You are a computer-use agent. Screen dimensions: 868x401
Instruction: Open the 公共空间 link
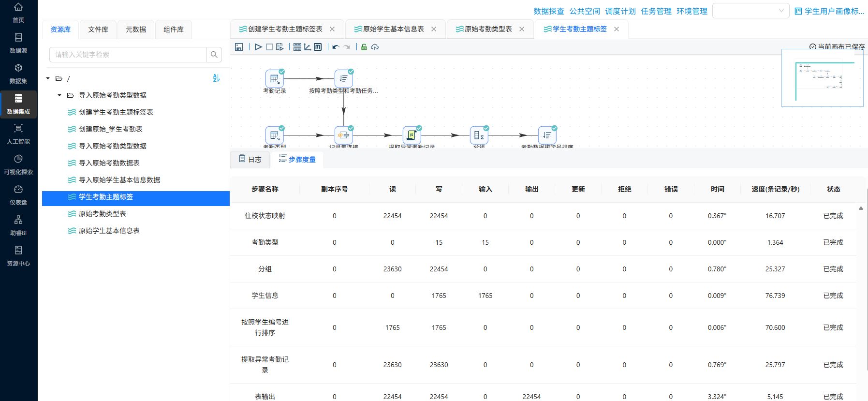click(x=585, y=11)
